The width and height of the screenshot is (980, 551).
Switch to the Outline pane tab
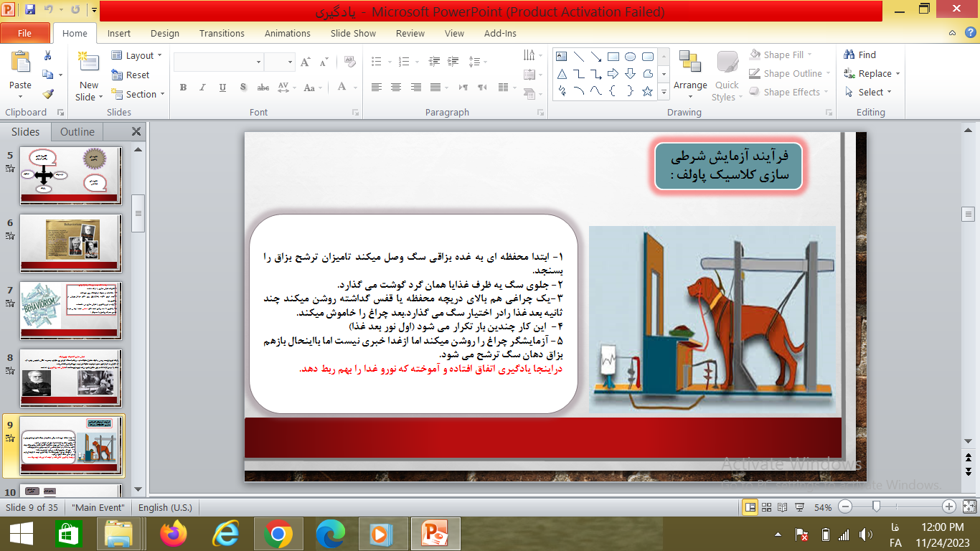tap(77, 131)
